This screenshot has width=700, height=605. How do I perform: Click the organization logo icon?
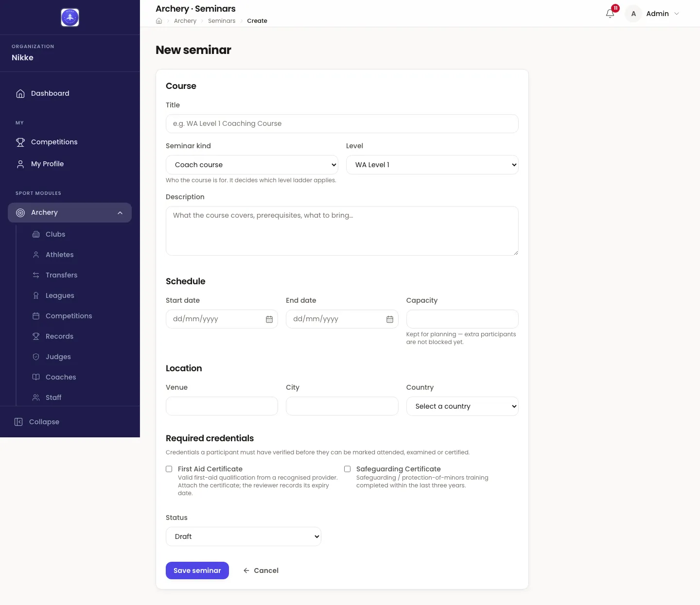pyautogui.click(x=70, y=17)
